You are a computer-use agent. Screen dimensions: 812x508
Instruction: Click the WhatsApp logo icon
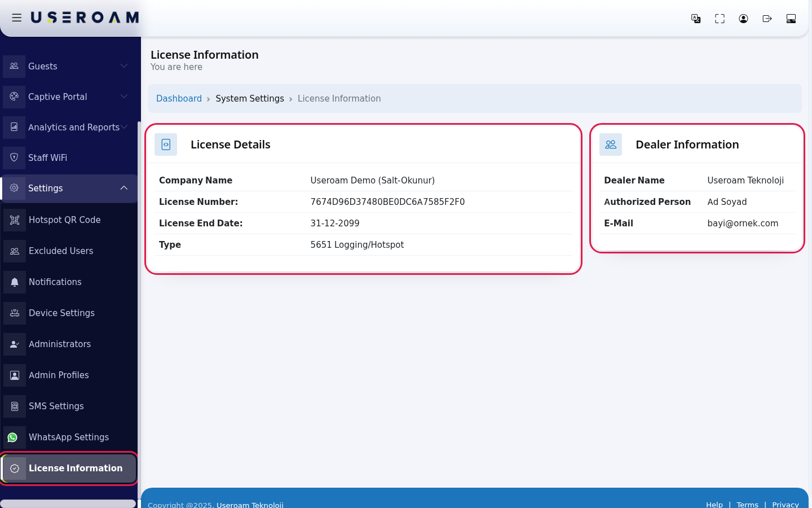click(x=13, y=437)
